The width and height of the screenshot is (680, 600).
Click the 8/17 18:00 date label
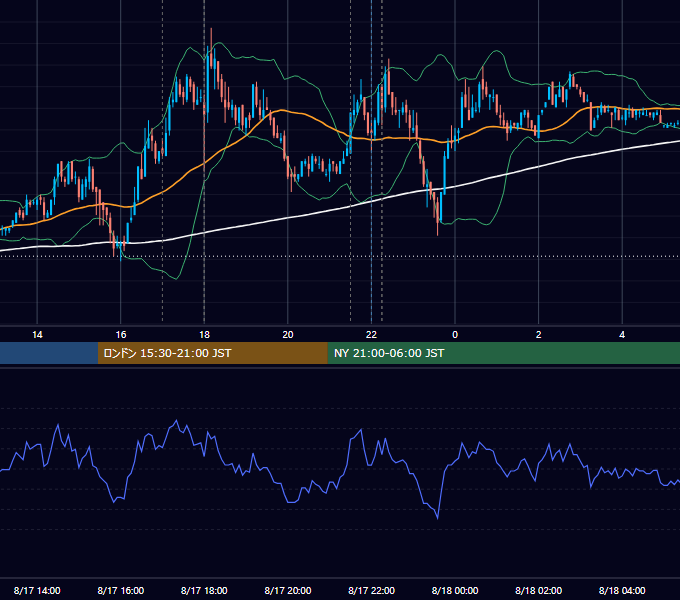tap(204, 590)
